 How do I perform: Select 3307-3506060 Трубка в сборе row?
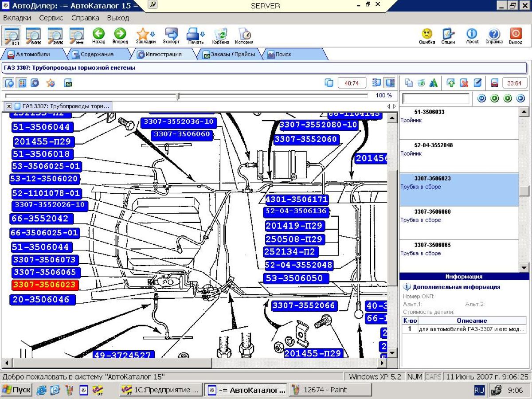click(x=459, y=223)
